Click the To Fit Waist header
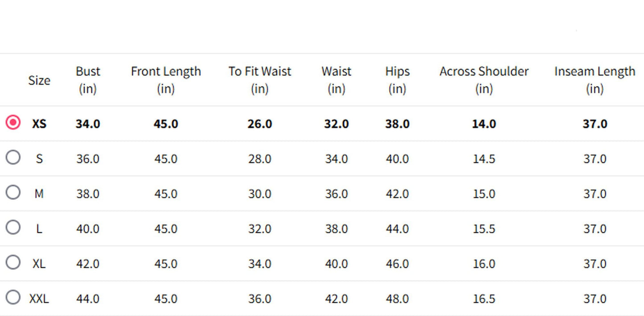Image resolution: width=644 pixels, height=316 pixels. (x=260, y=80)
